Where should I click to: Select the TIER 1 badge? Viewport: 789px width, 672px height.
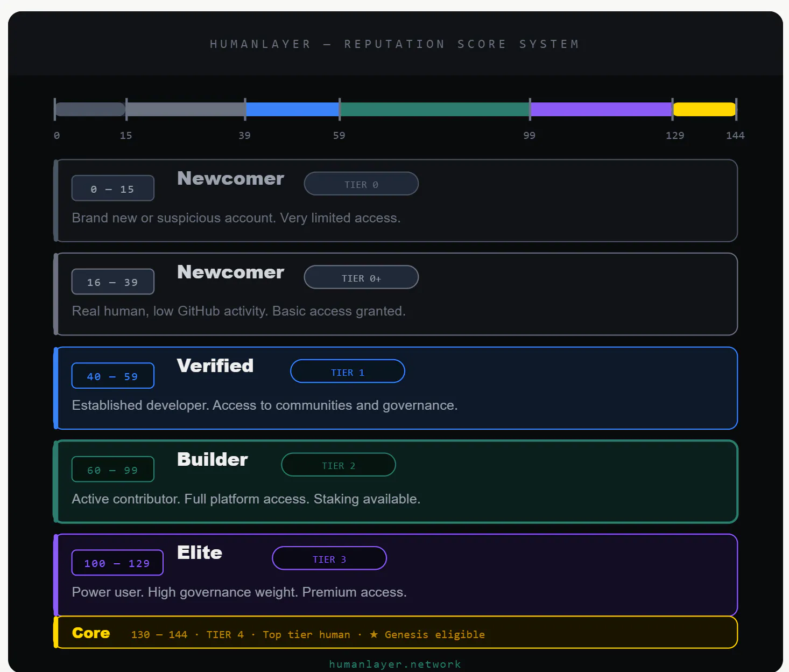348,371
